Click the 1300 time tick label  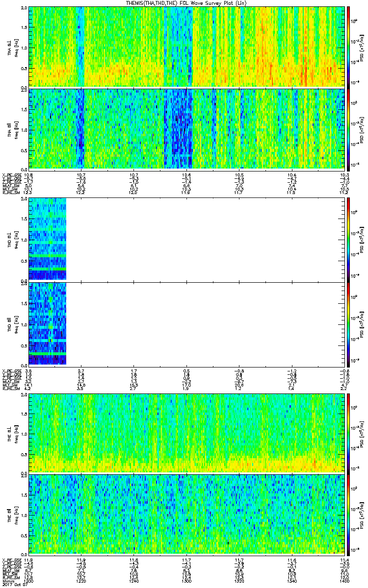pos(186,581)
